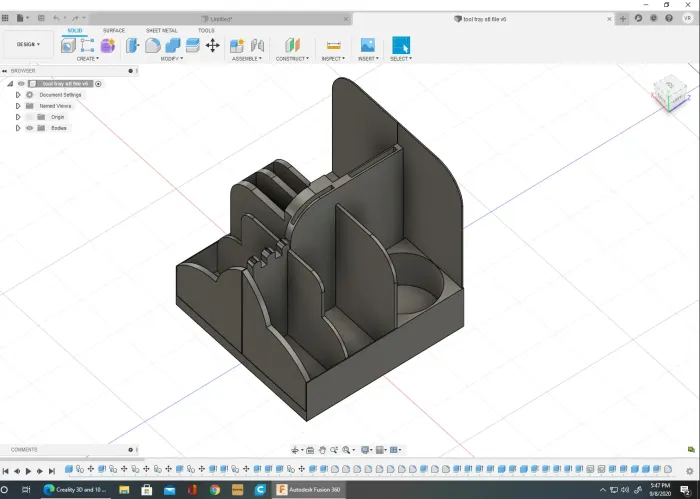The width and height of the screenshot is (700, 499).
Task: Play the timeline history
Action: tap(29, 471)
